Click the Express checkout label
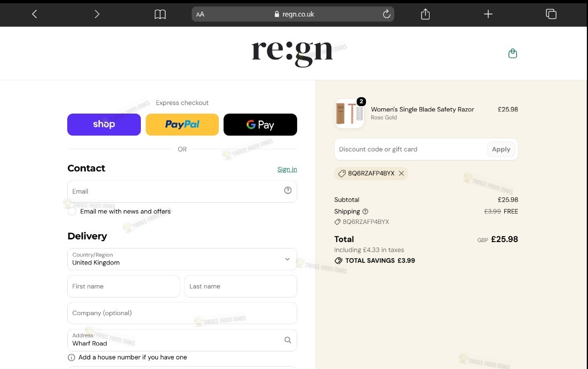The height and width of the screenshot is (369, 588). tap(182, 102)
